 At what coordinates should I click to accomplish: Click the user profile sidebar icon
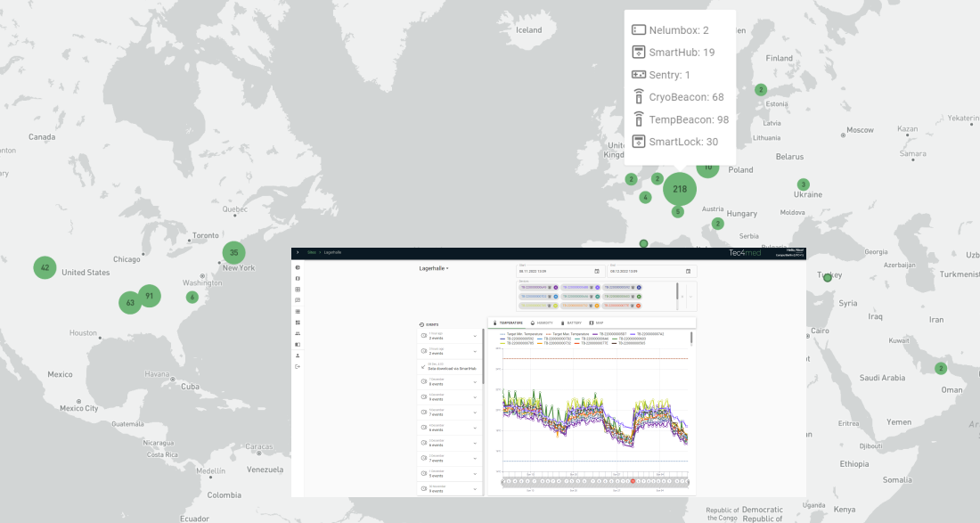(298, 355)
